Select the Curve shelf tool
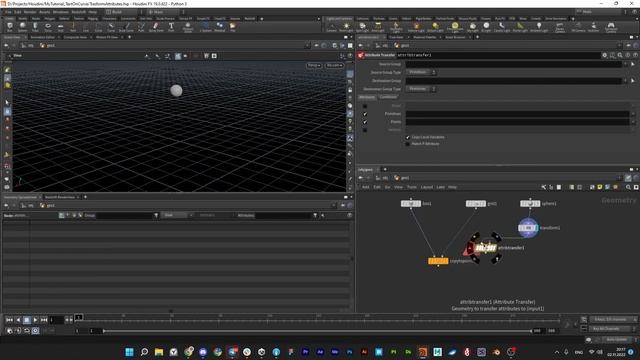 (111, 27)
